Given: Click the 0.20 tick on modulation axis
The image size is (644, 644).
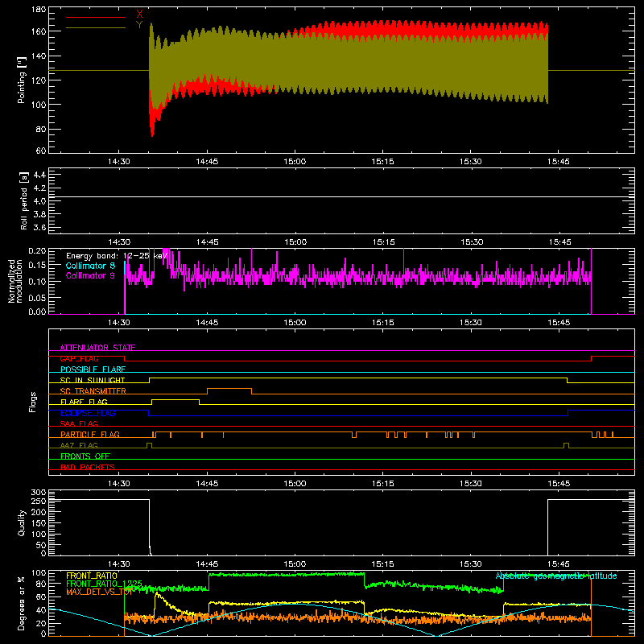Looking at the screenshot, I should tap(37, 250).
